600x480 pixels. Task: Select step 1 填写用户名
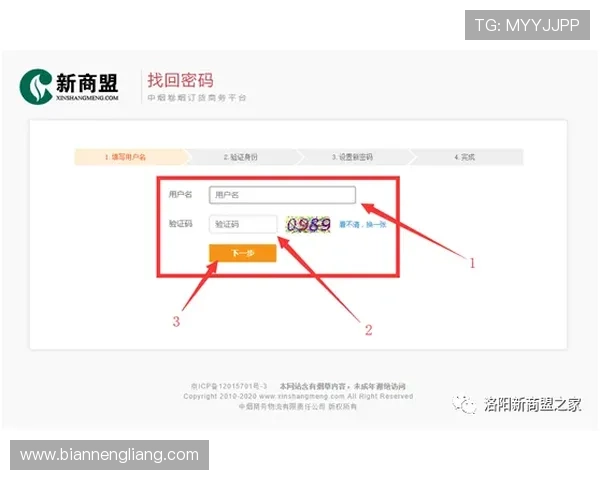[130, 157]
